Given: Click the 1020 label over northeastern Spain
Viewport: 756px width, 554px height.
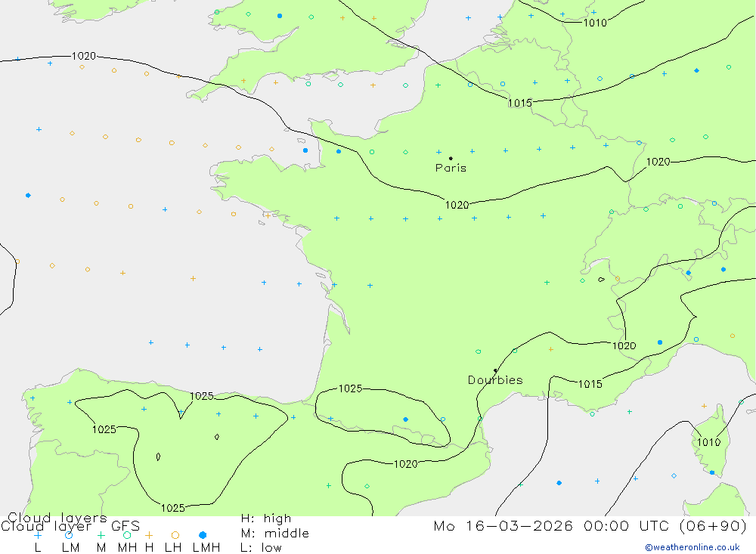Looking at the screenshot, I should [x=405, y=464].
